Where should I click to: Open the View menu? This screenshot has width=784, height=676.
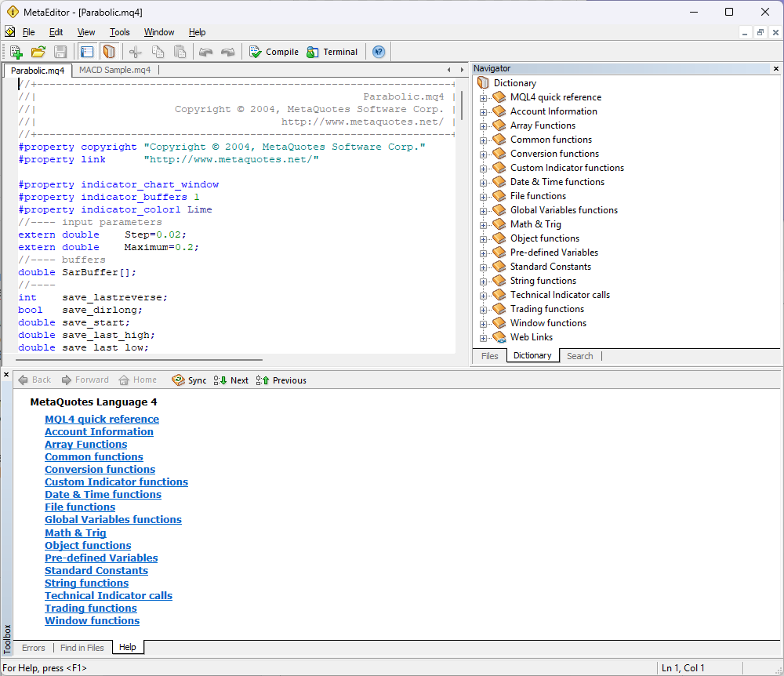coord(86,32)
